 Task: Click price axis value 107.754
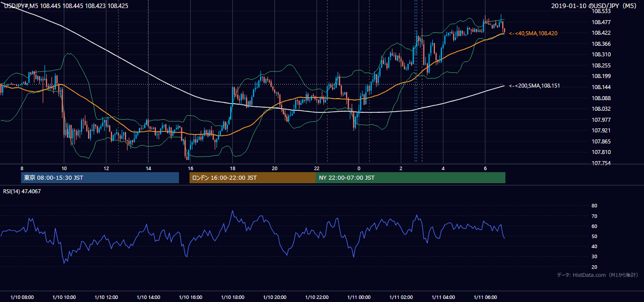(x=601, y=163)
